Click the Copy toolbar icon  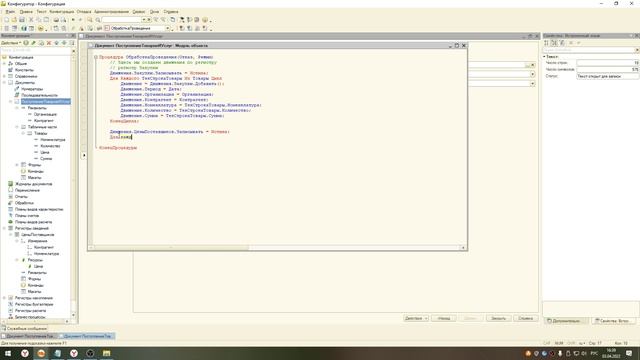[x=39, y=20]
